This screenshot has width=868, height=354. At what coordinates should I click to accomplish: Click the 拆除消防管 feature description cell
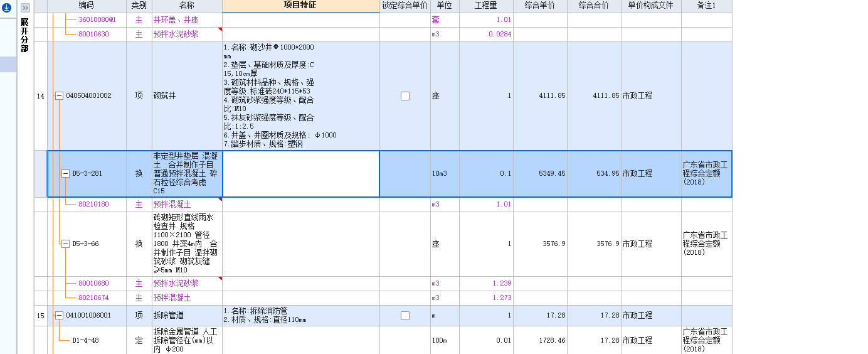[x=301, y=316]
